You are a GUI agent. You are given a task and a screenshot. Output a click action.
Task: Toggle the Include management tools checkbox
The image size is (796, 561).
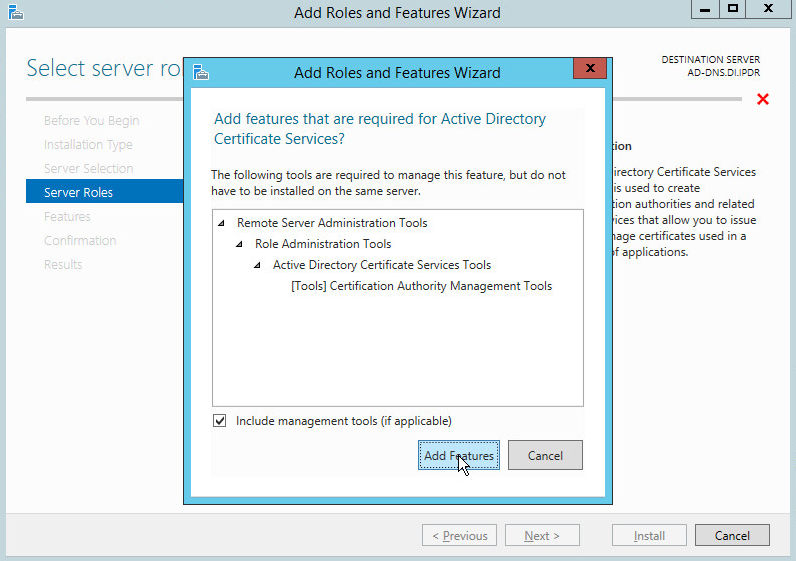[220, 421]
